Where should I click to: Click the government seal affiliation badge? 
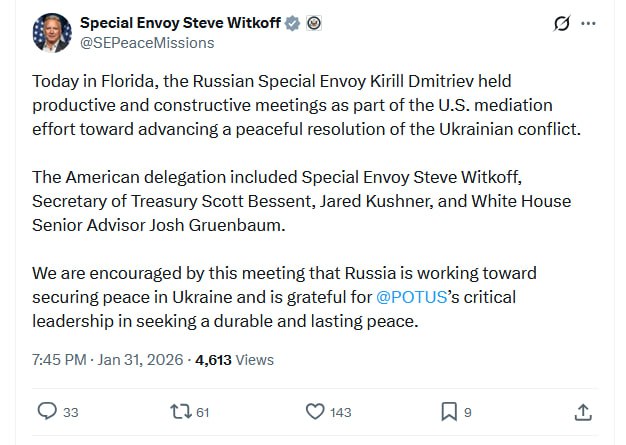(x=314, y=23)
